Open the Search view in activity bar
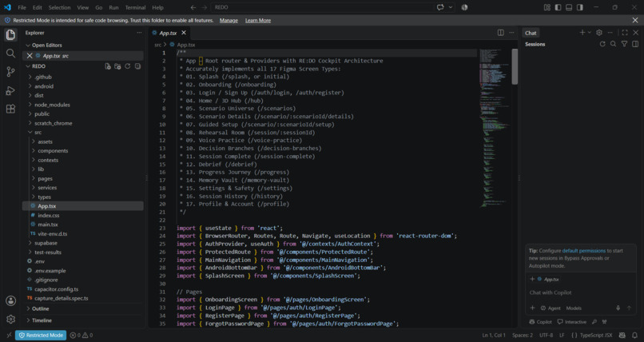The image size is (644, 342). [x=10, y=54]
